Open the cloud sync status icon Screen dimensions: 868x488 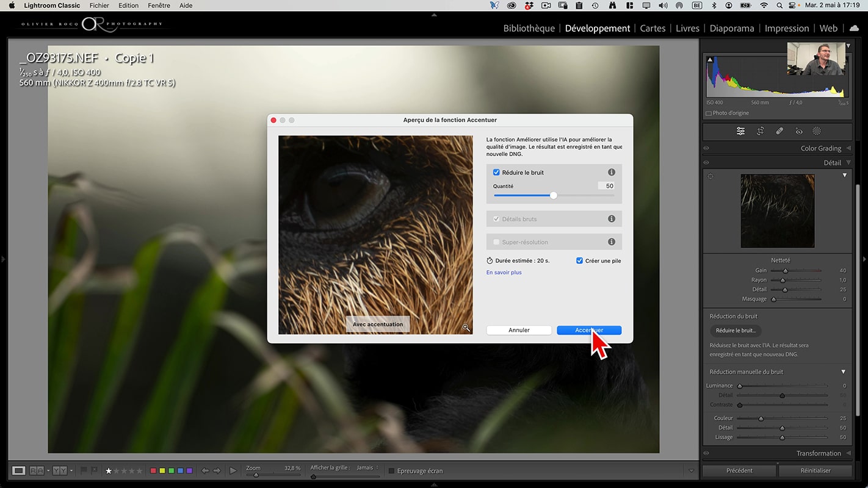(854, 28)
